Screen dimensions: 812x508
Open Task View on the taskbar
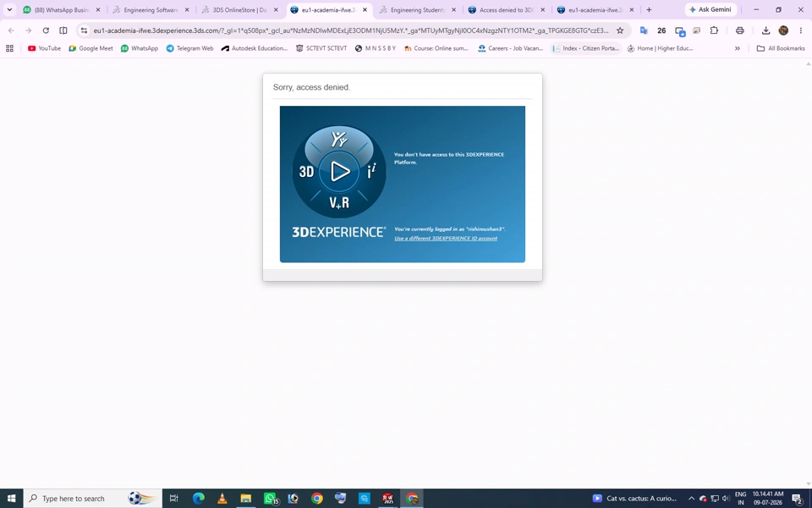click(x=174, y=499)
